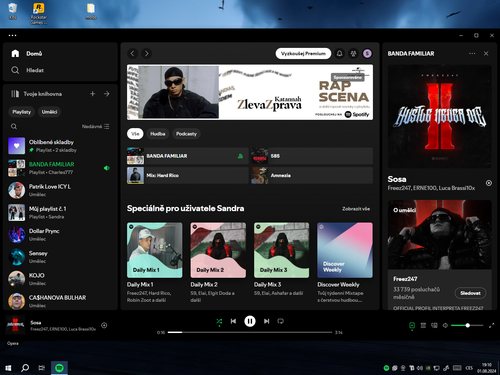
Task: Open Windows taskbar search
Action: pyautogui.click(x=25, y=368)
